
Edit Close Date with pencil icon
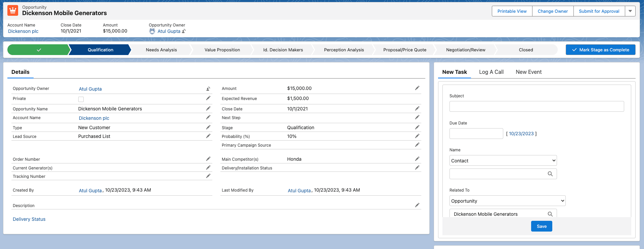point(417,108)
